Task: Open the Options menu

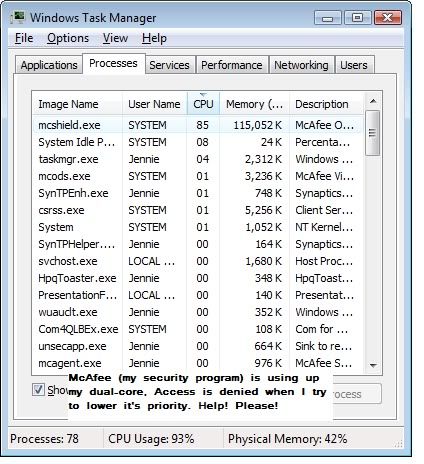Action: [68, 38]
